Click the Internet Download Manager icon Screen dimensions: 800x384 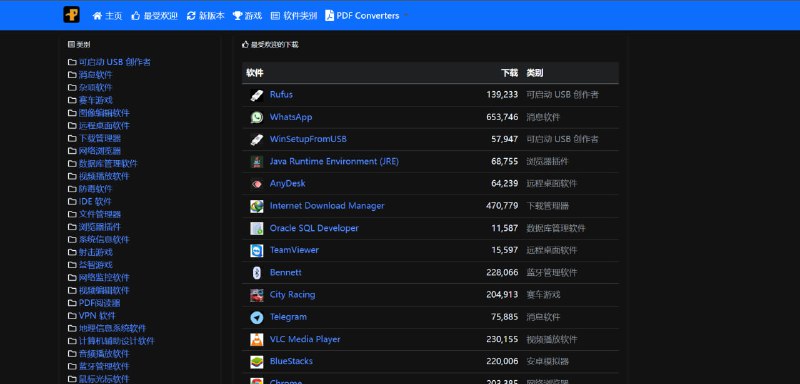(257, 206)
